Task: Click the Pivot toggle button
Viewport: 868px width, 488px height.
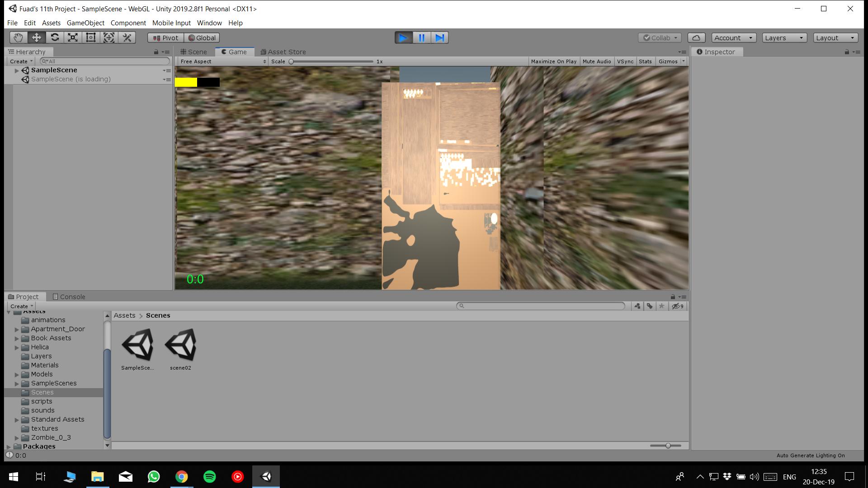Action: click(166, 38)
